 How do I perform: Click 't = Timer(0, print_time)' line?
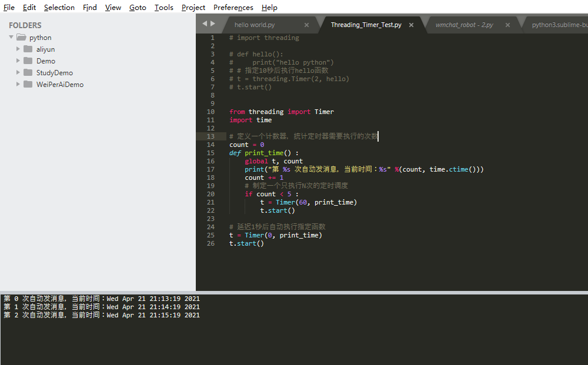coord(276,235)
